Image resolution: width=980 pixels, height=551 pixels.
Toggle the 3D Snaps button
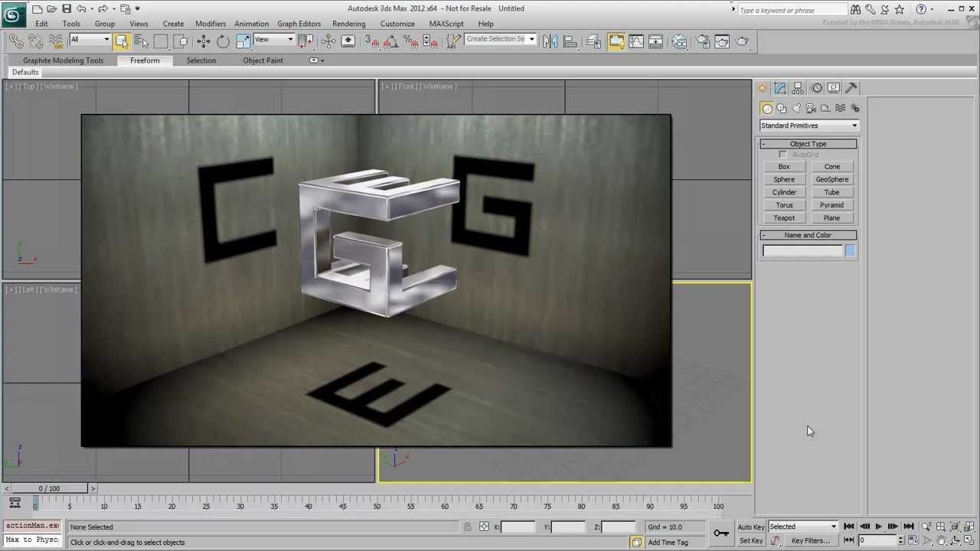pos(371,41)
